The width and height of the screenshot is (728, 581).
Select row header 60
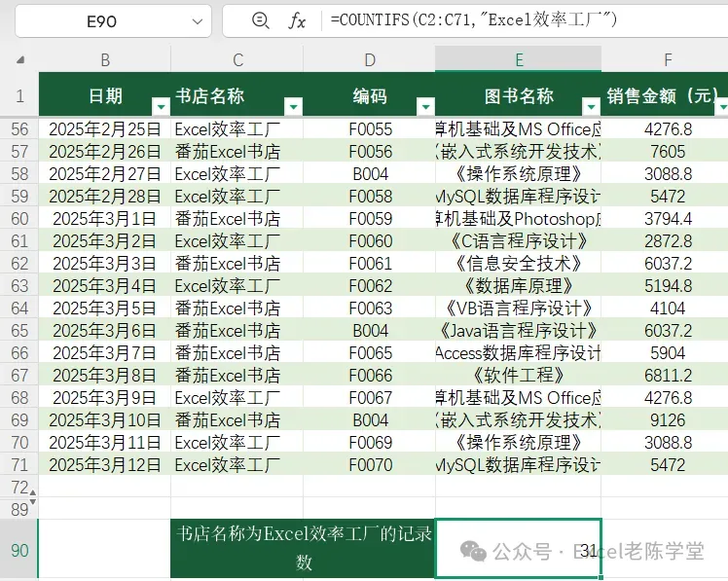pos(19,219)
